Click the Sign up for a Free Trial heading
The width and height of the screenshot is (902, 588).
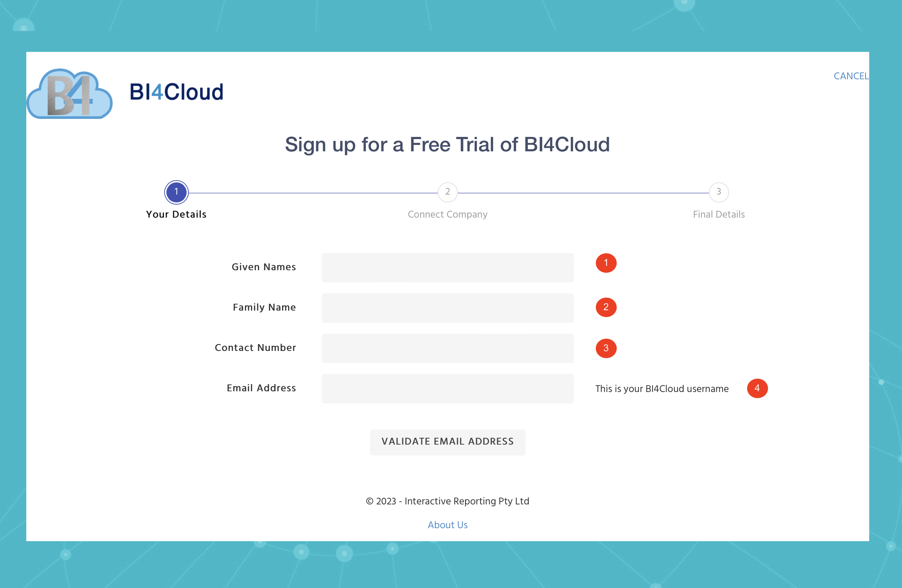[448, 144]
